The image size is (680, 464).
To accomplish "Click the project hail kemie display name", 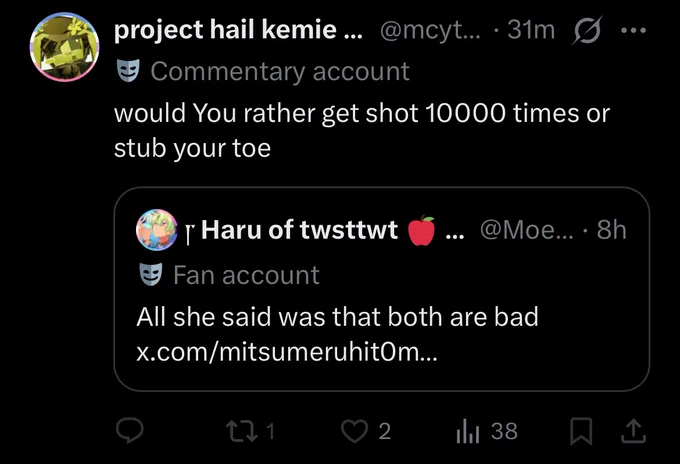I will pyautogui.click(x=238, y=30).
